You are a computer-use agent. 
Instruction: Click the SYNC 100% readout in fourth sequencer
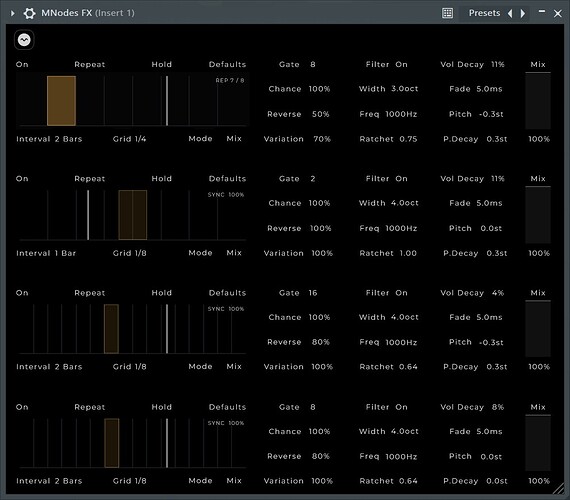coord(226,423)
